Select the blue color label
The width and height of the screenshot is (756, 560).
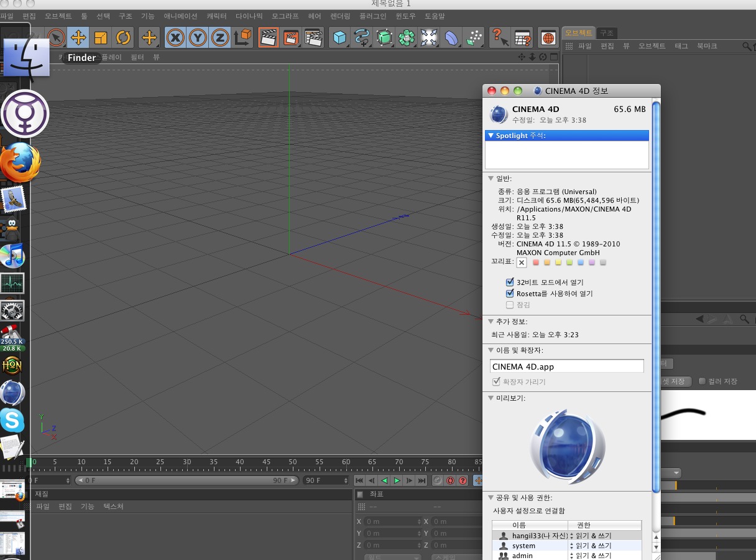point(581,263)
